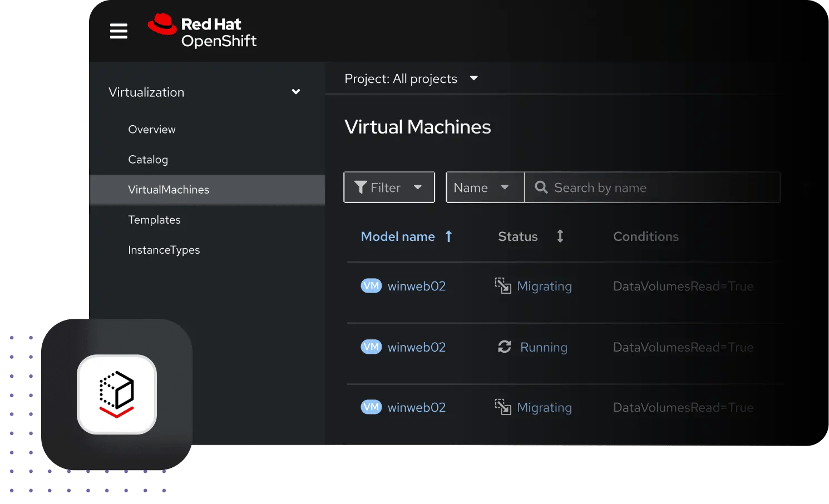829x504 pixels.
Task: Click the Migrating icon in the last row
Action: tap(503, 407)
